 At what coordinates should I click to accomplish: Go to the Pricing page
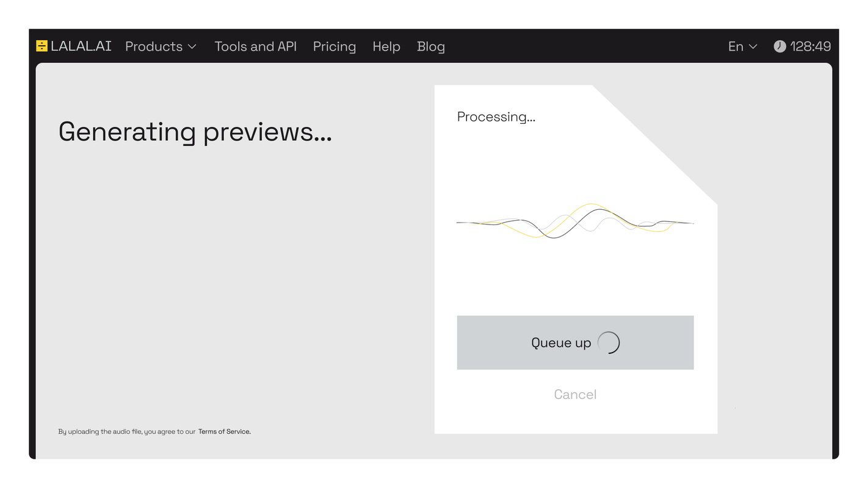click(335, 46)
